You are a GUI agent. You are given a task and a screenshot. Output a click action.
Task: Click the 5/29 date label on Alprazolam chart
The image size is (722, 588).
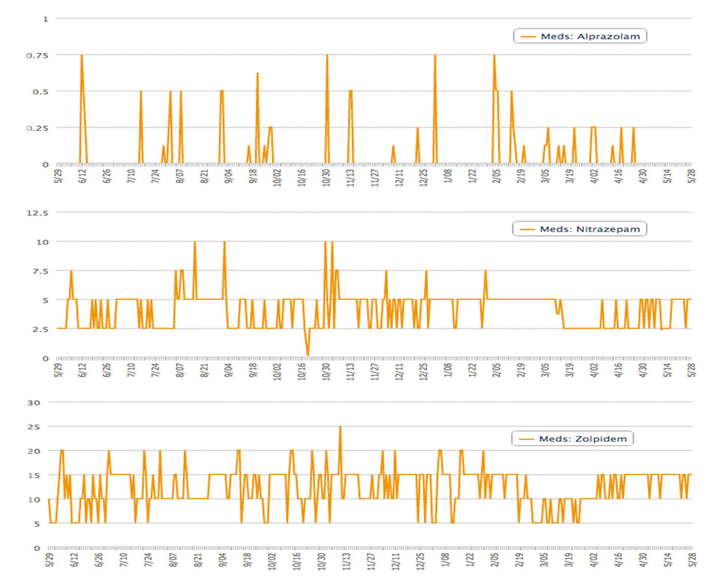(59, 176)
